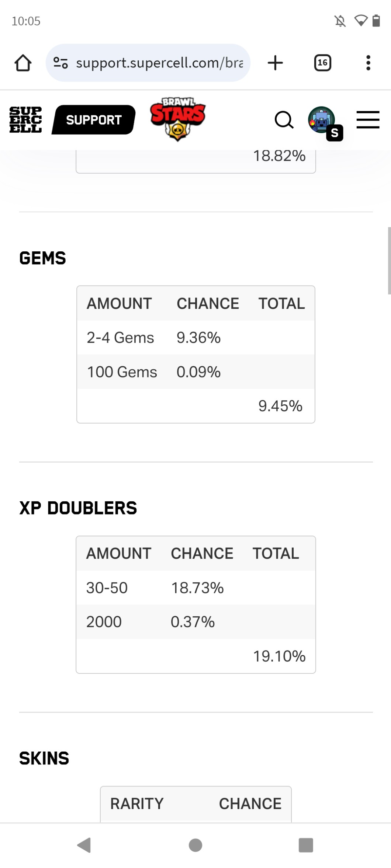Screen dimensions: 391x868
Task: Tap the Gems section heading
Action: (43, 258)
